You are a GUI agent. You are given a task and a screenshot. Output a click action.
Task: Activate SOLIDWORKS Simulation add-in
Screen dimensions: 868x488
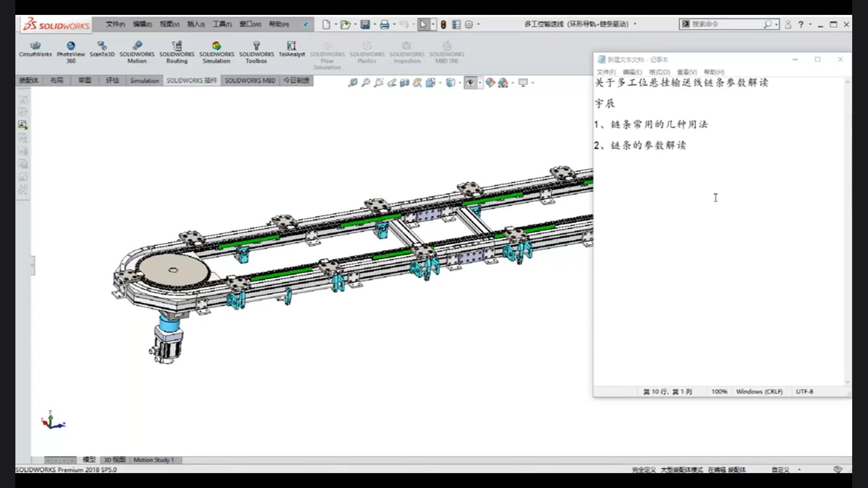(217, 52)
